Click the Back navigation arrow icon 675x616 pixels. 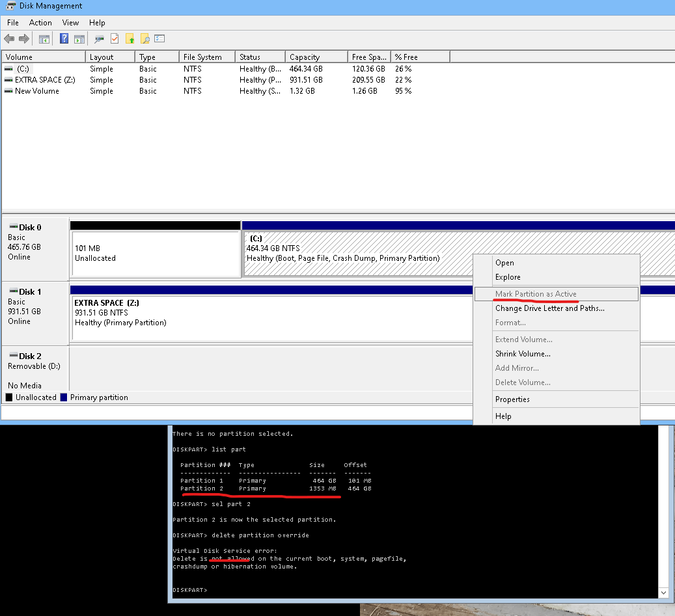click(9, 39)
